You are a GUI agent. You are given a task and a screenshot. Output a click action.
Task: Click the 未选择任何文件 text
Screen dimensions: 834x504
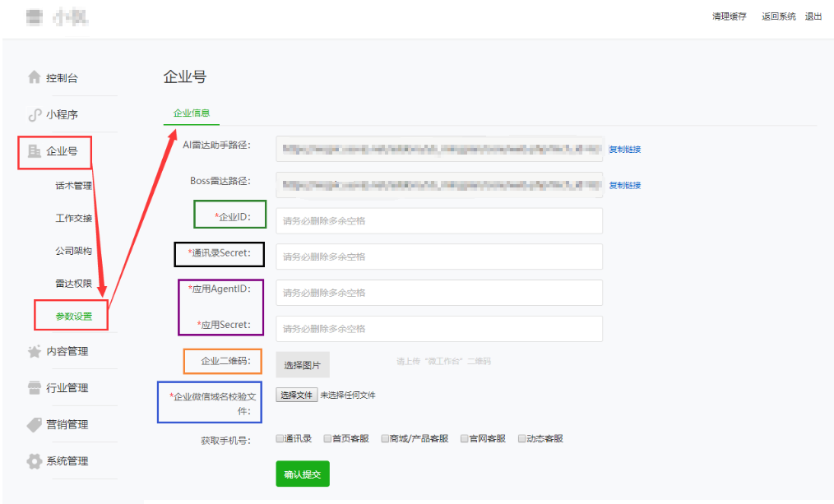[x=348, y=395]
